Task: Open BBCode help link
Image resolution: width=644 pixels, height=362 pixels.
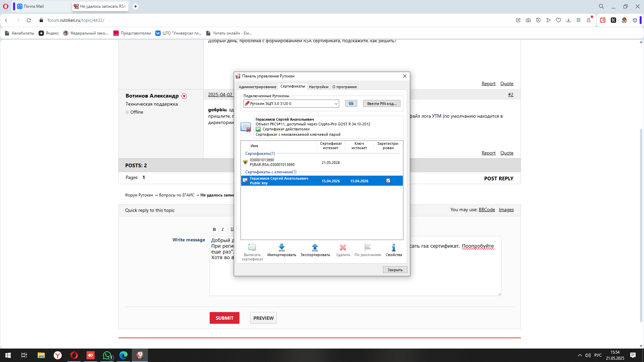Action: point(487,210)
